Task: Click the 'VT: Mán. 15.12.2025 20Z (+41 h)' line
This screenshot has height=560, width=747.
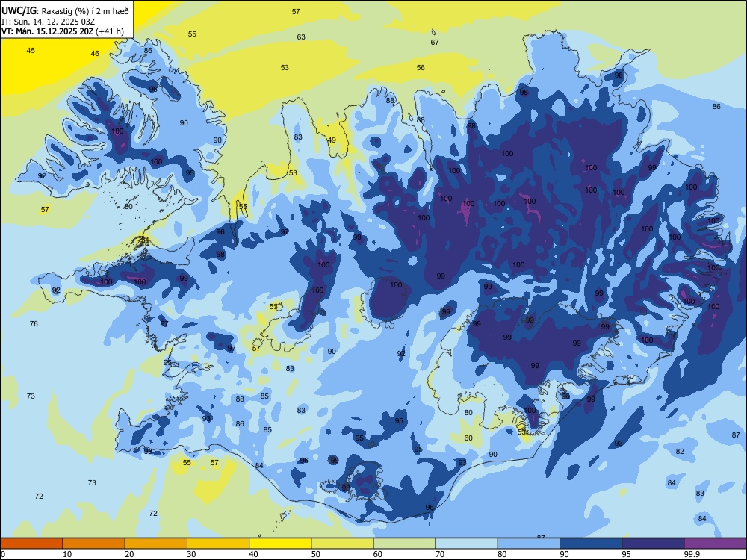Action: coord(63,31)
